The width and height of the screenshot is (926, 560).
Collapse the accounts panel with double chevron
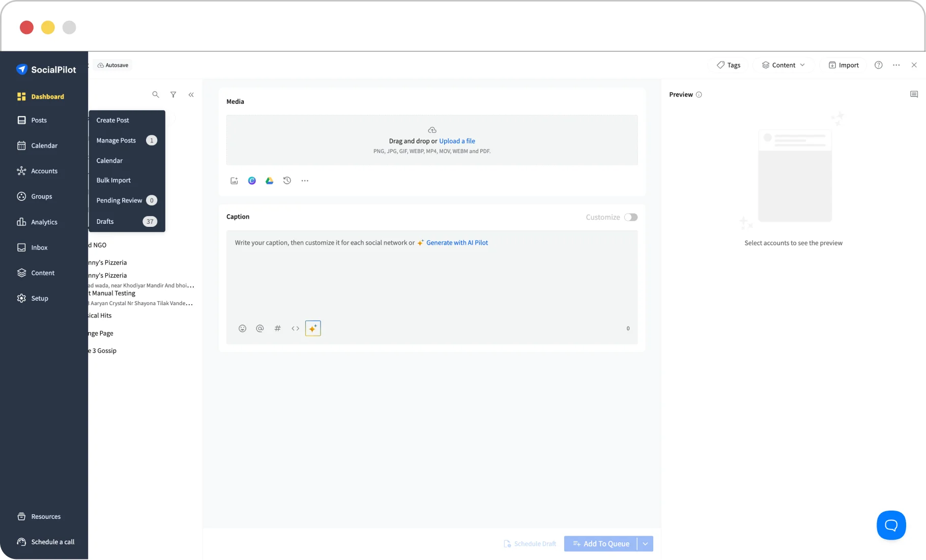click(191, 95)
